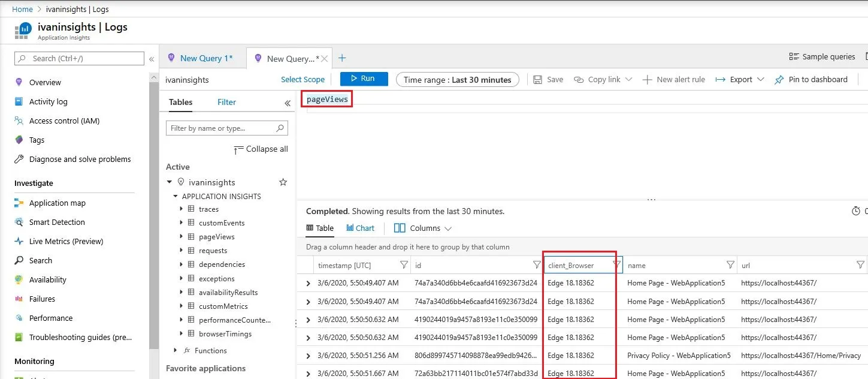868x379 pixels.
Task: Add a new query tab with plus
Action: point(342,58)
